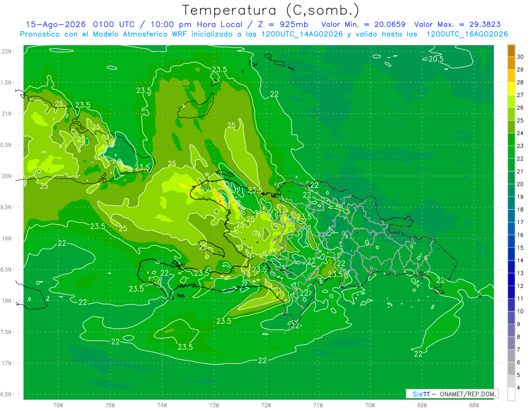Image resolution: width=532 pixels, height=411 pixels.
Task: Click the 72W longitude axis label
Action: pos(266,405)
